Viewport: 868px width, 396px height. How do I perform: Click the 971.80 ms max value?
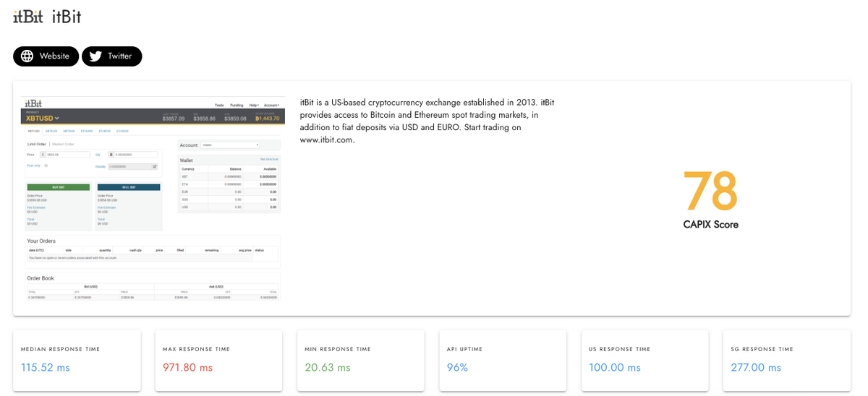pos(187,368)
